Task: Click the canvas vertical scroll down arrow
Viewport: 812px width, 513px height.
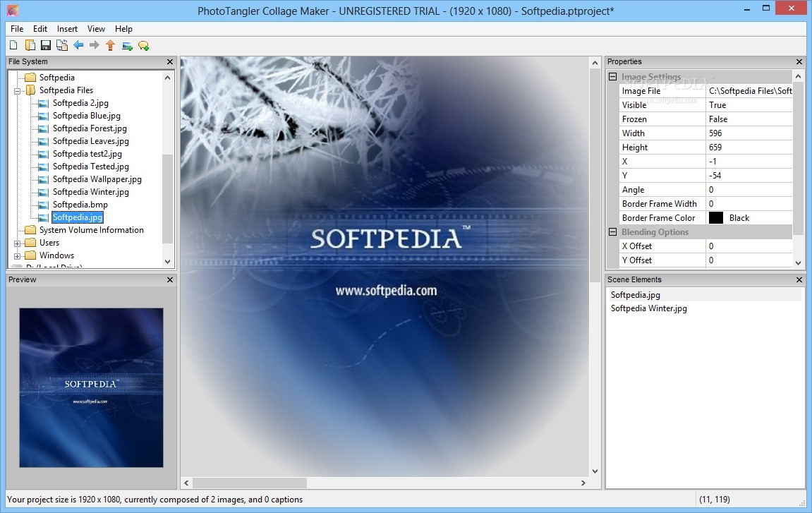Action: tap(595, 471)
